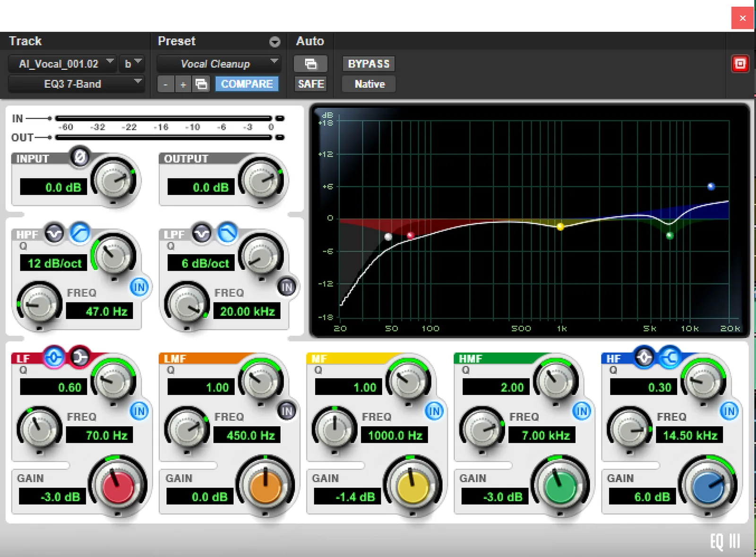Click the MF frequency knob
This screenshot has height=557, width=756.
pyautogui.click(x=335, y=429)
